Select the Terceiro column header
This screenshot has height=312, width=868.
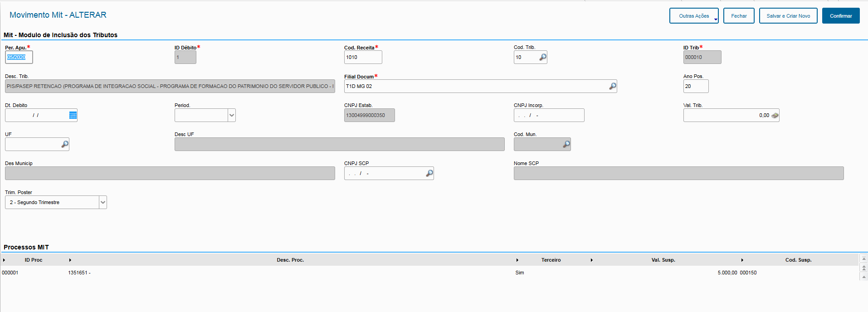click(551, 260)
